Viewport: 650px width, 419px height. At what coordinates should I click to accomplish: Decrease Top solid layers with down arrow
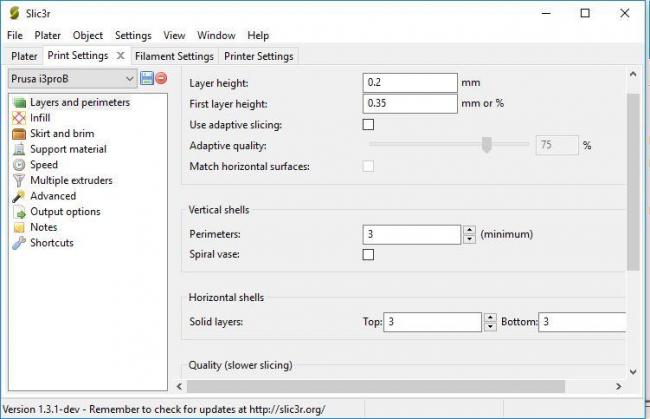pyautogui.click(x=490, y=327)
